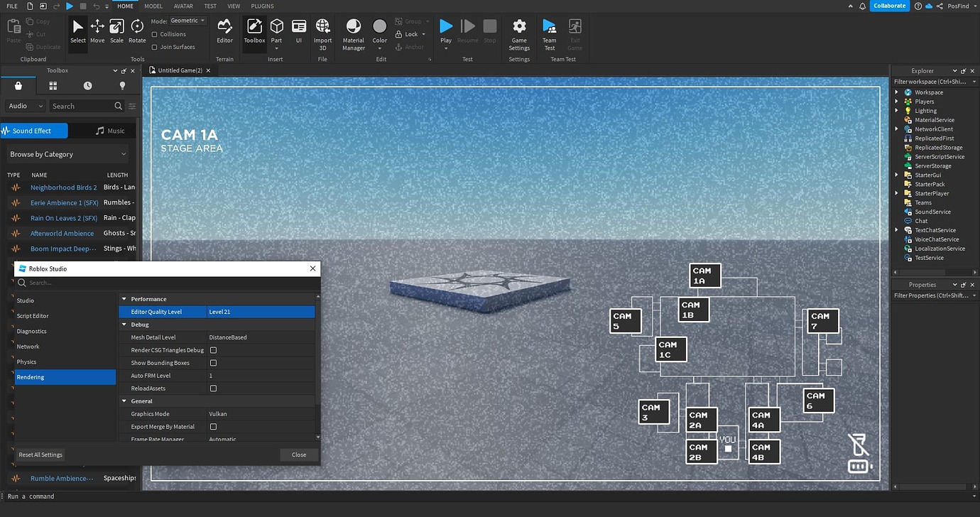Open the PLUGINS ribbon tab
The image size is (980, 517).
click(x=263, y=6)
